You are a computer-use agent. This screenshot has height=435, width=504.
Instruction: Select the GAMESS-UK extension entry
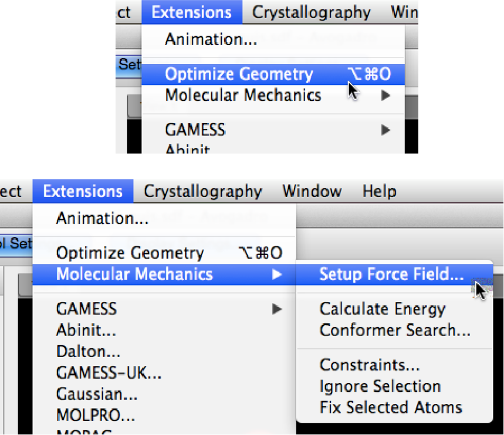pyautogui.click(x=109, y=372)
